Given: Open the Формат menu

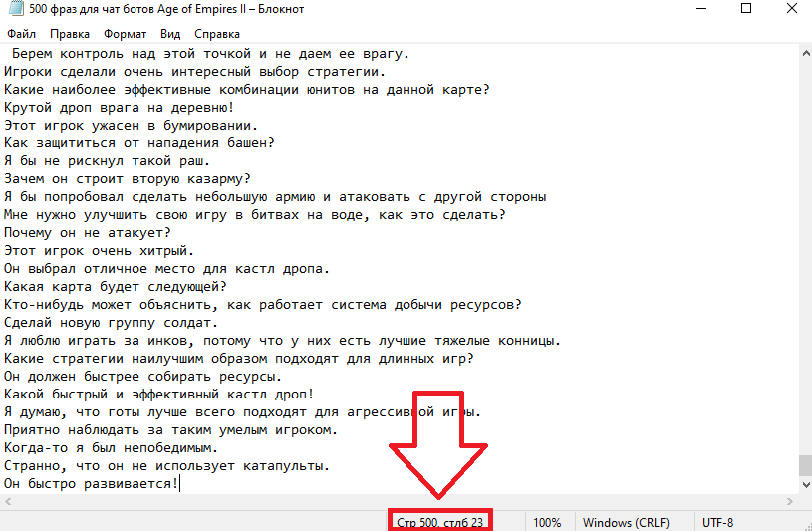Looking at the screenshot, I should [125, 33].
